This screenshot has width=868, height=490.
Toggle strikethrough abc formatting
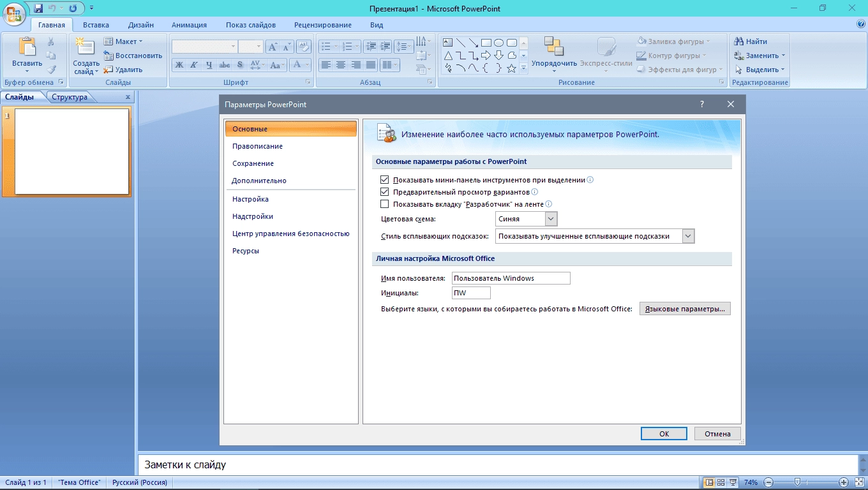(224, 65)
